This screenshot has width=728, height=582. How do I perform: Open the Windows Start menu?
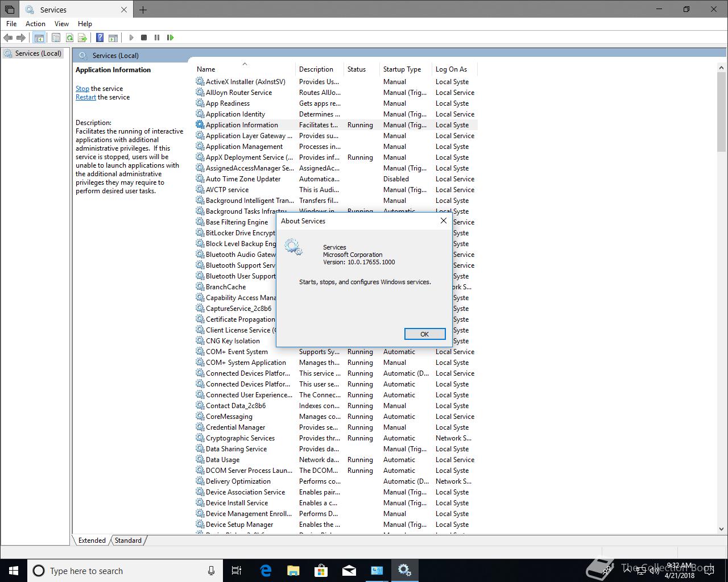(x=14, y=571)
